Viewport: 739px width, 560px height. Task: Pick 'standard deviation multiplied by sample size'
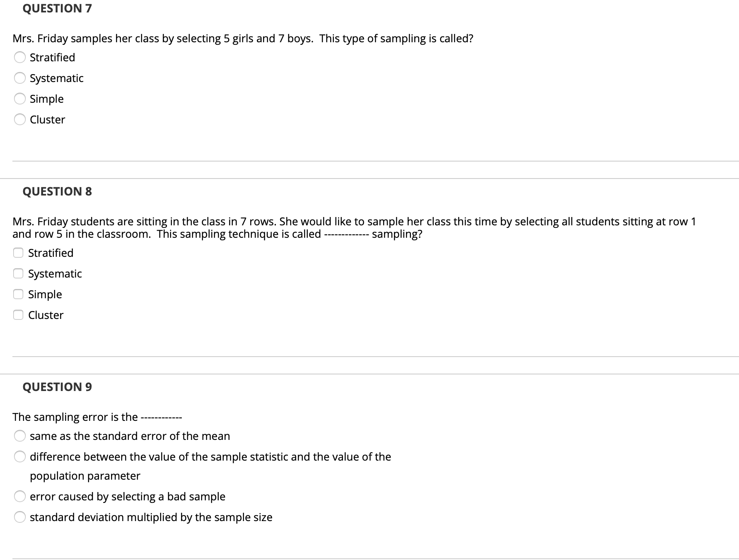(x=20, y=517)
